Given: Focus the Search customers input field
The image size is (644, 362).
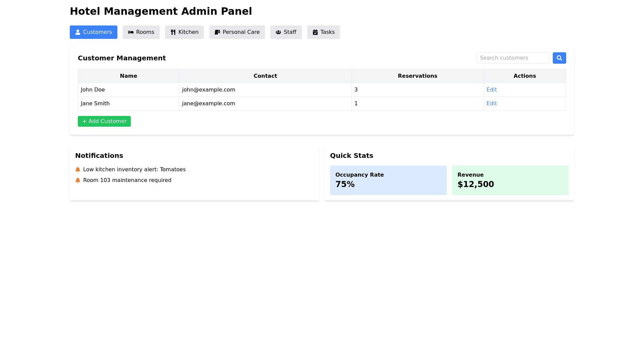Looking at the screenshot, I should pos(513,58).
